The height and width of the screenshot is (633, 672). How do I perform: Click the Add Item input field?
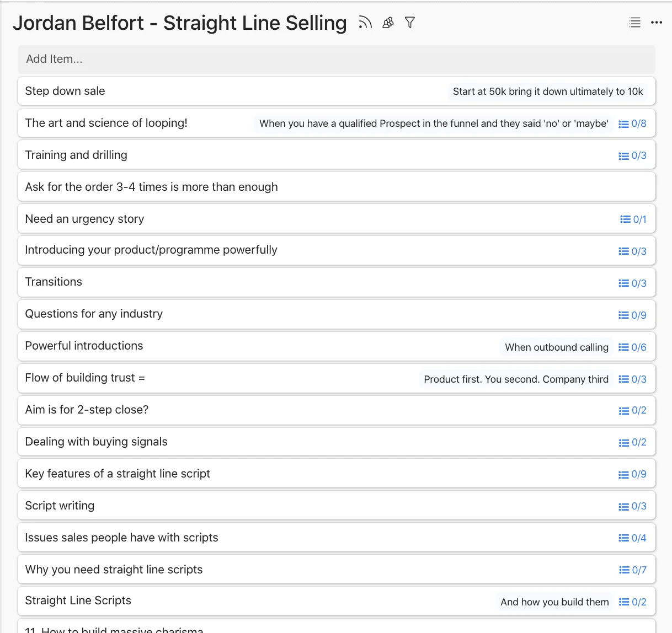(337, 60)
